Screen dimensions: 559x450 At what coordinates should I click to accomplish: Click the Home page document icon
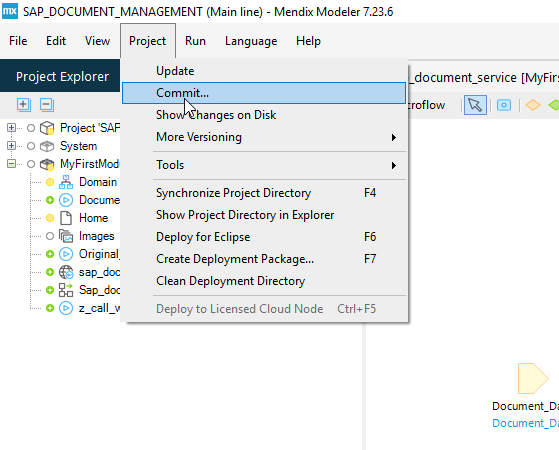[66, 218]
